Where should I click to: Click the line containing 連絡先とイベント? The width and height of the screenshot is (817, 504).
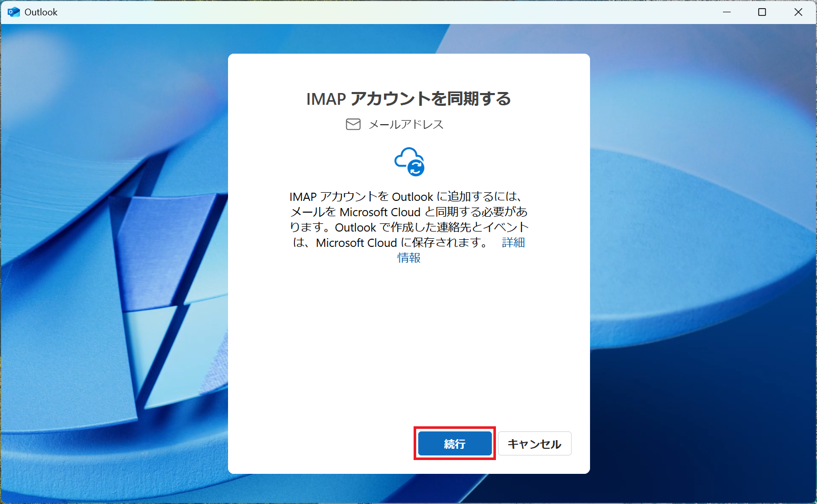(408, 227)
